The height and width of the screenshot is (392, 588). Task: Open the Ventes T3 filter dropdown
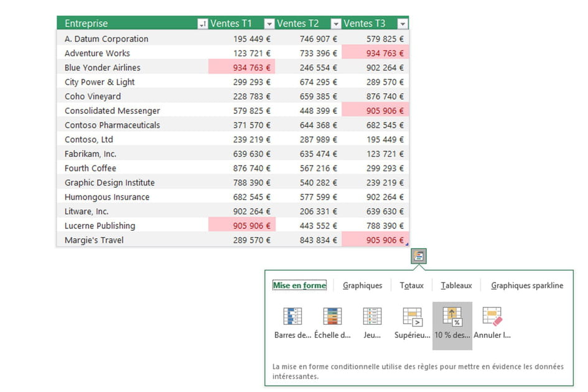403,23
